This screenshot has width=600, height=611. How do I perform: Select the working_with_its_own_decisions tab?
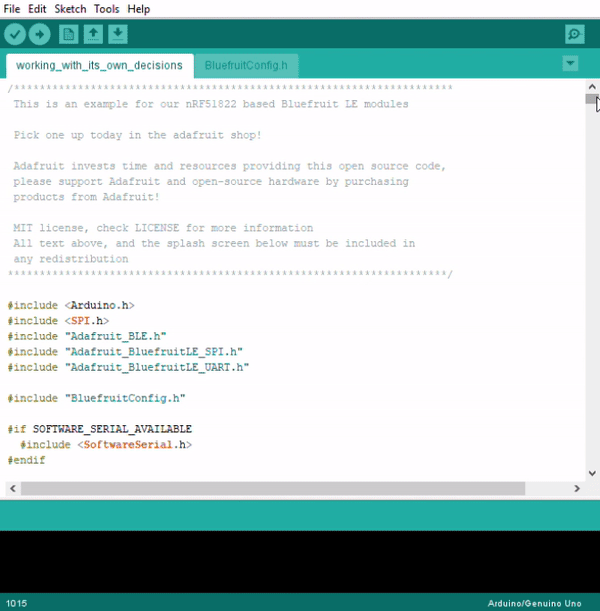click(99, 66)
